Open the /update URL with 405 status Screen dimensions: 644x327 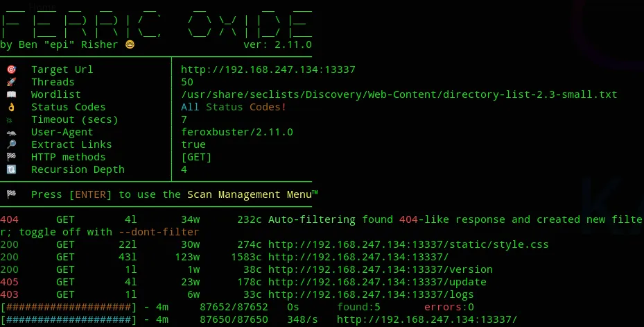pos(377,282)
